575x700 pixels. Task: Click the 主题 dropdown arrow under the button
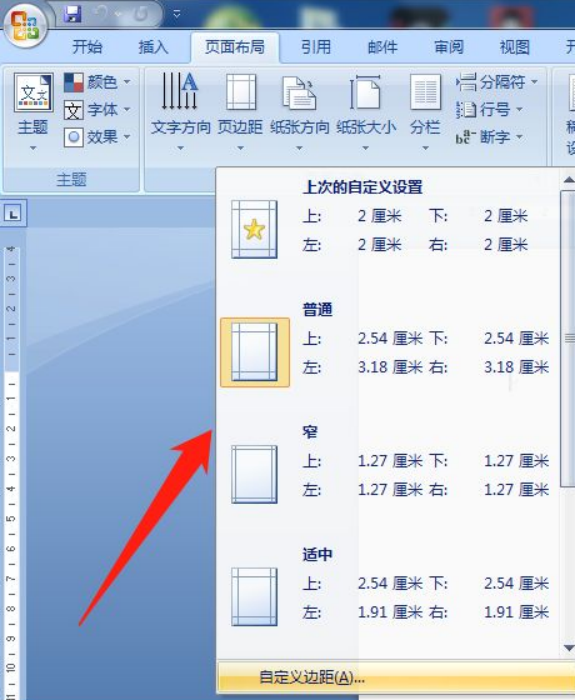pos(33,148)
